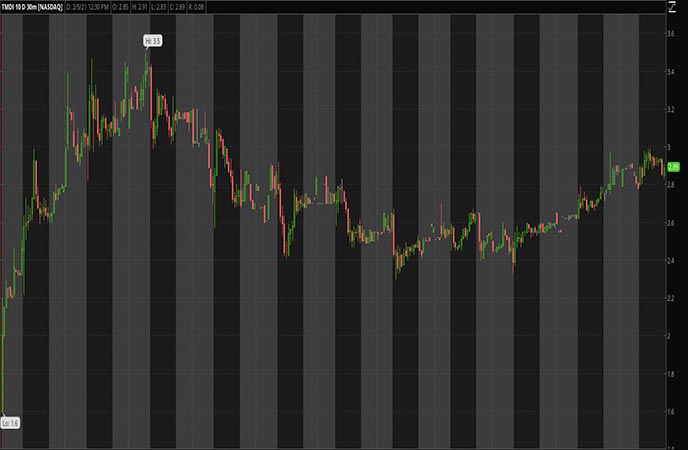Click the 2.4 label on price axis
The height and width of the screenshot is (450, 688).
[x=671, y=261]
